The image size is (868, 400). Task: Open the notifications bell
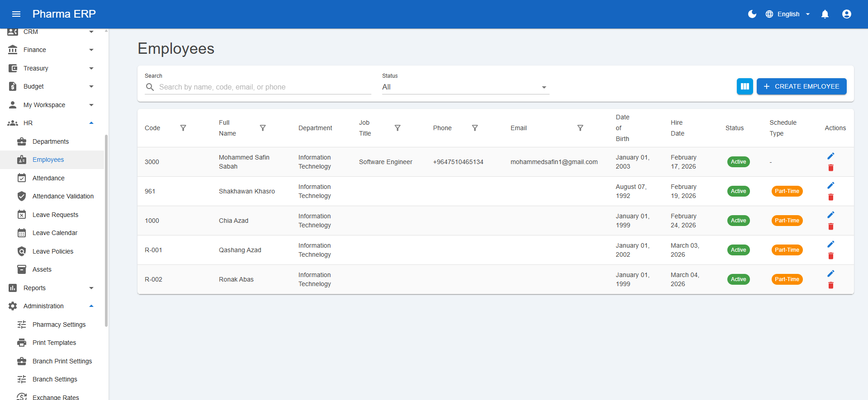(825, 14)
